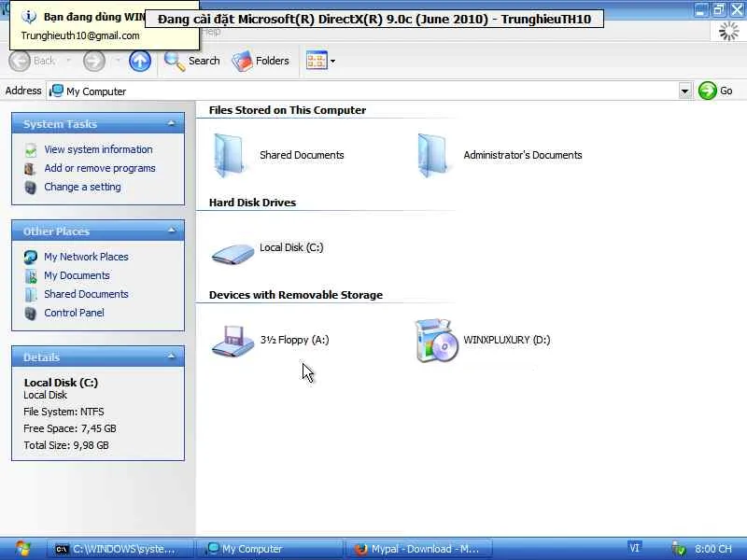Select the Shared Documents folder icon
Viewport: 747px width, 560px height.
(229, 155)
